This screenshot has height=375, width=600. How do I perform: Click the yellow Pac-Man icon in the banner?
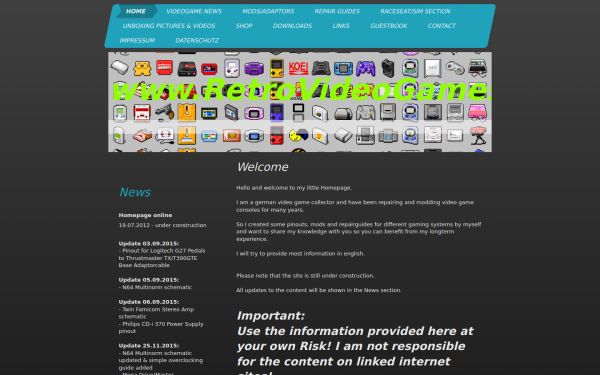(x=298, y=135)
